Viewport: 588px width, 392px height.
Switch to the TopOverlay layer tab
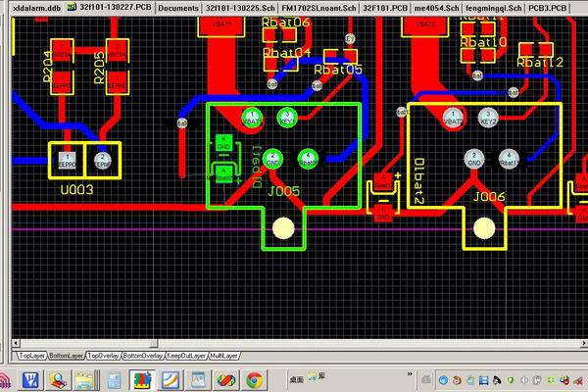tap(103, 355)
